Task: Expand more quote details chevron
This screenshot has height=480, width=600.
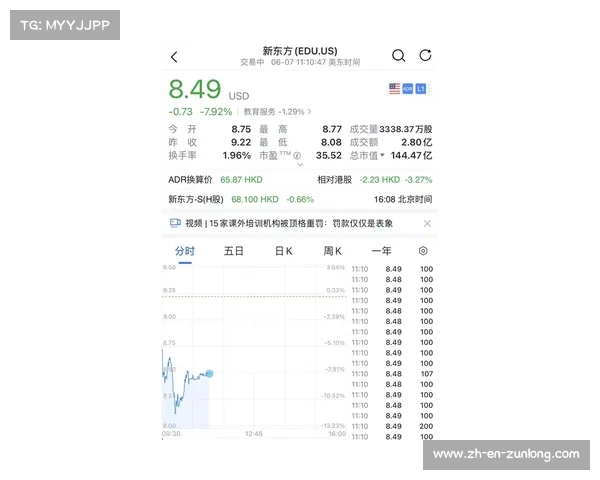Action: point(300,165)
